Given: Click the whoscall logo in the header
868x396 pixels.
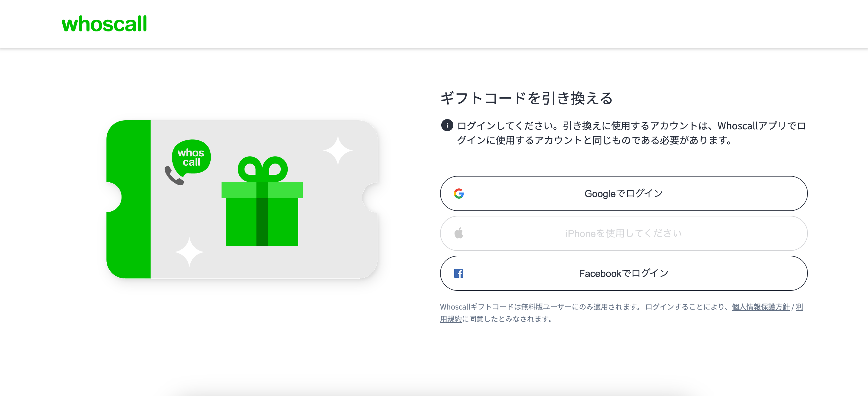Looking at the screenshot, I should point(104,24).
